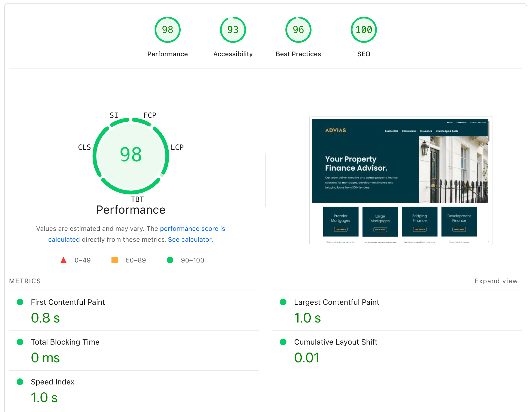Expand the First Contentful Paint metric
The image size is (532, 412).
pyautogui.click(x=68, y=302)
